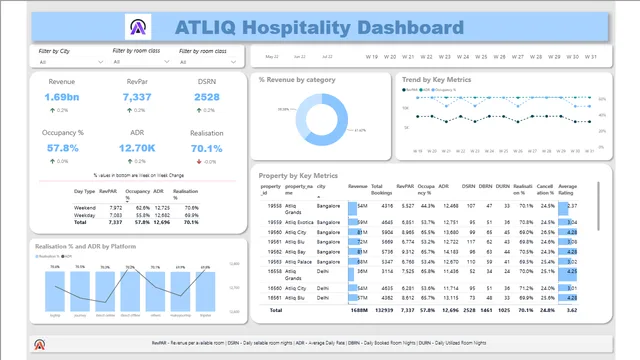Click the sort arrow beneath the city column header
Screen dimensions: 640x360
(319, 197)
